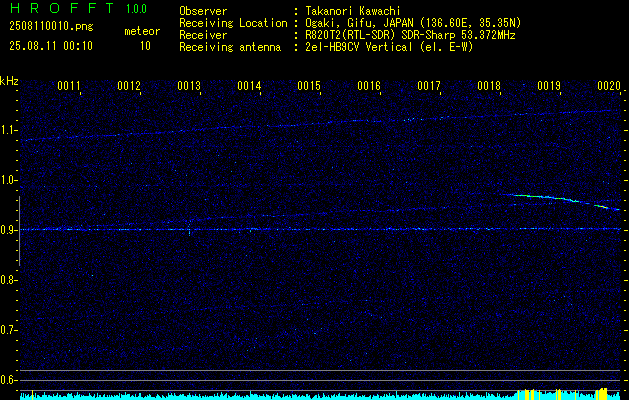
Task: Click the date stamp 25.08.11 00:10
Action: click(x=51, y=46)
